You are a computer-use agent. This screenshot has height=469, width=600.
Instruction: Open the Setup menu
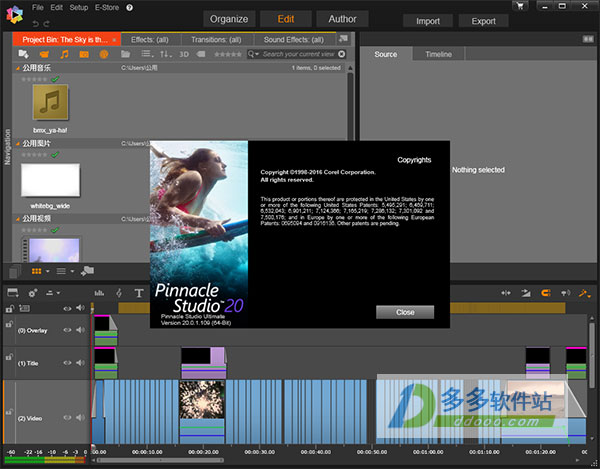[79, 7]
